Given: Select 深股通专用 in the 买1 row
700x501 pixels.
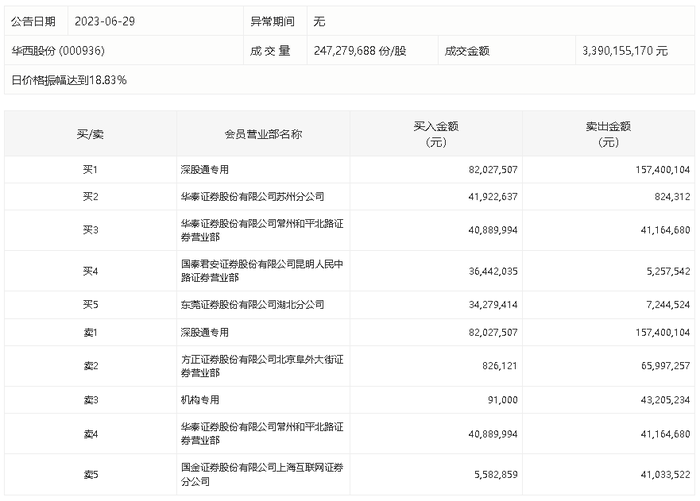Looking at the screenshot, I should 204,170.
